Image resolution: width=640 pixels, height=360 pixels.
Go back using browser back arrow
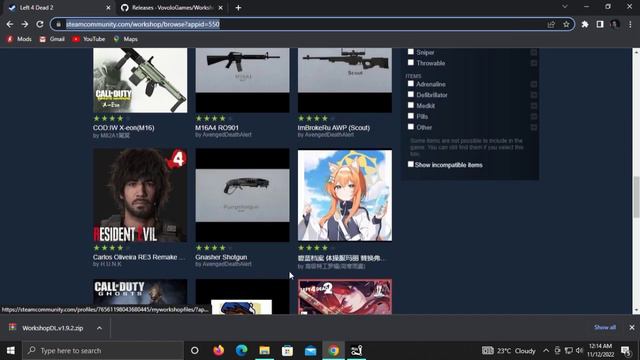(10, 24)
